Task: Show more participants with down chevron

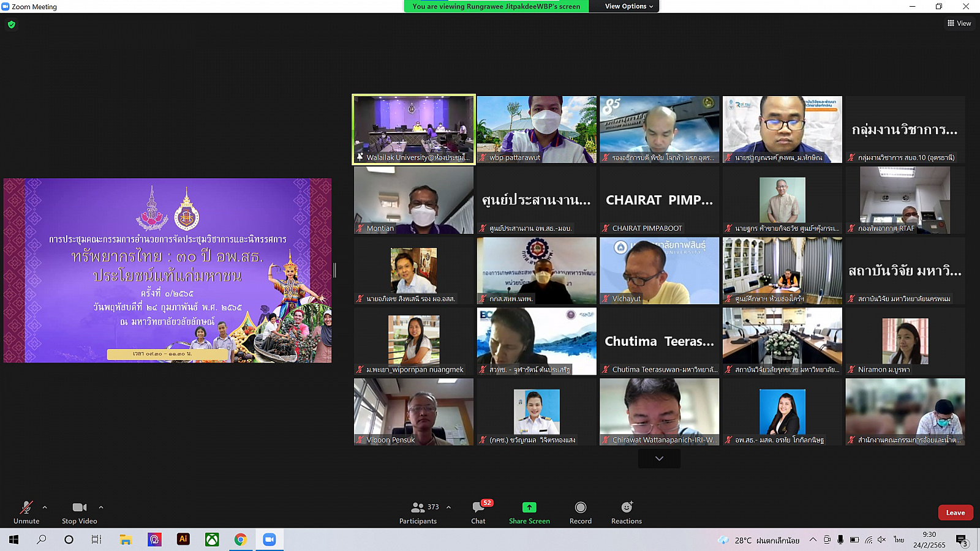Action: coord(659,459)
